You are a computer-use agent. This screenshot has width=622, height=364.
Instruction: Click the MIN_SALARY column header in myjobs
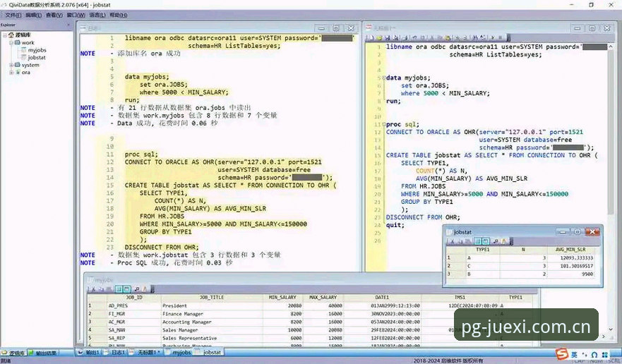(282, 298)
